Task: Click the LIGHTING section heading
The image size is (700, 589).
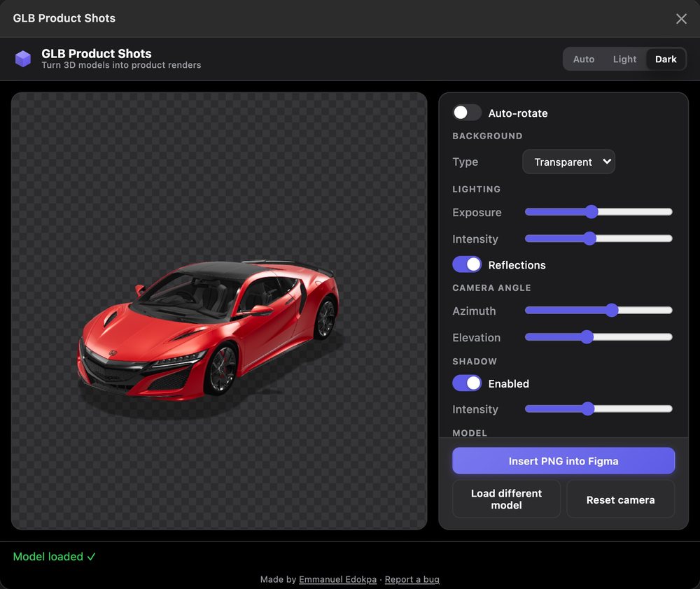Action: (x=476, y=189)
